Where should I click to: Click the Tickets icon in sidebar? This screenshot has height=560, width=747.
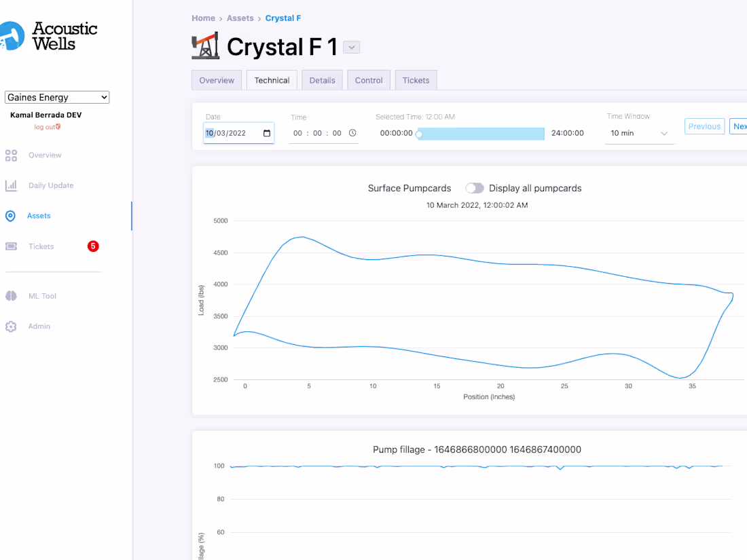(x=11, y=246)
